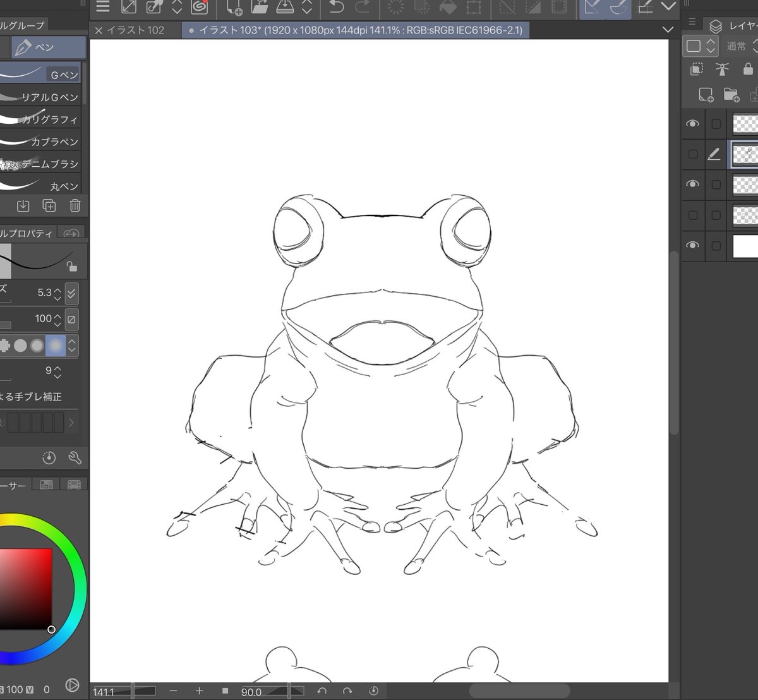This screenshot has height=700, width=758.
Task: Create a new canvas with the page-plus icon
Action: click(x=234, y=7)
